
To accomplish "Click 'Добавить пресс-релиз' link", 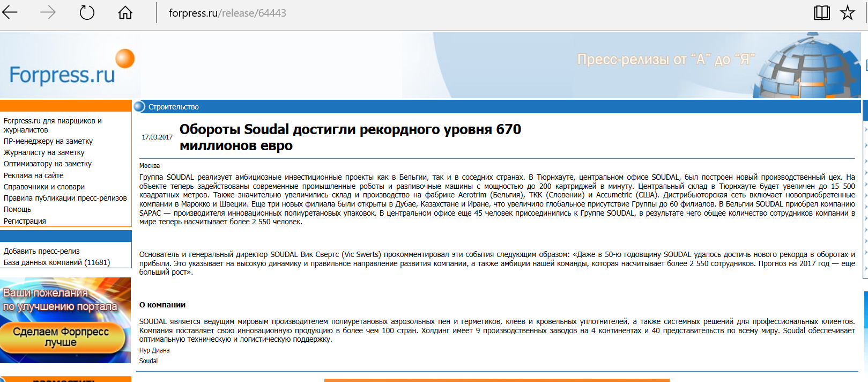I will pyautogui.click(x=41, y=251).
